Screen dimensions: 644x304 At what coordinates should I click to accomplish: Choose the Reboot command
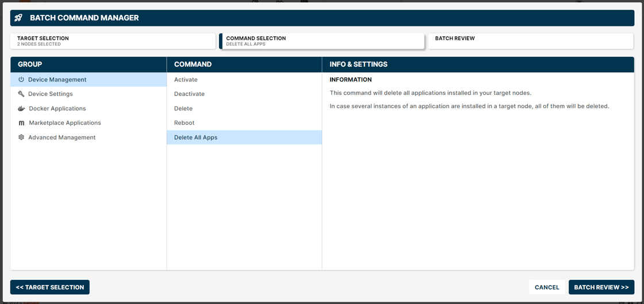pos(244,123)
